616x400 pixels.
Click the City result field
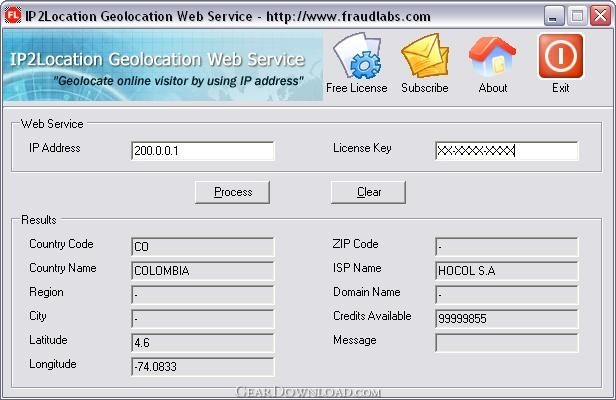[x=203, y=319]
